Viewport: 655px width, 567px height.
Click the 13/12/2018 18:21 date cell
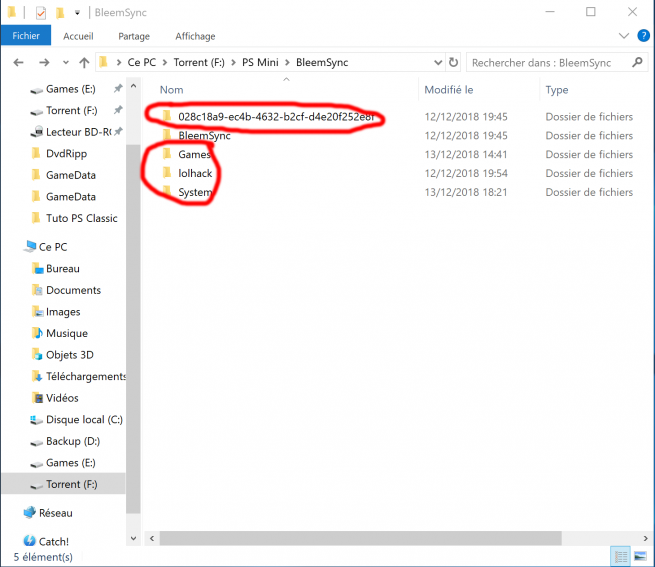pos(466,192)
